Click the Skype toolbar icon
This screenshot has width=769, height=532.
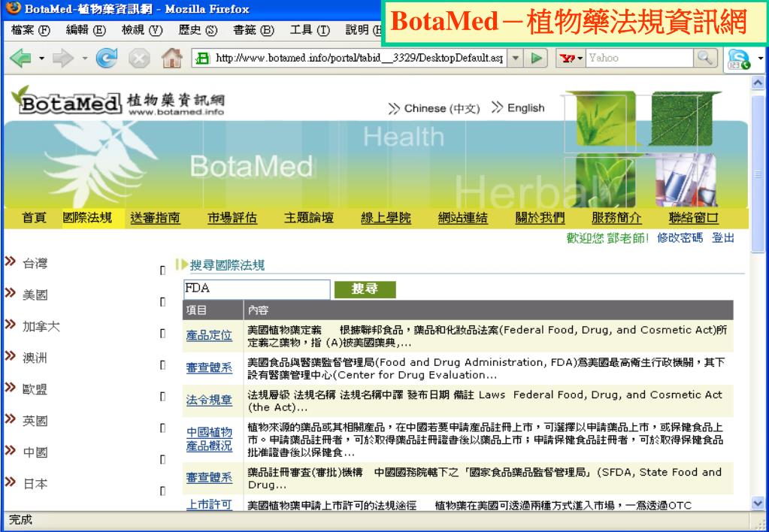pyautogui.click(x=739, y=59)
